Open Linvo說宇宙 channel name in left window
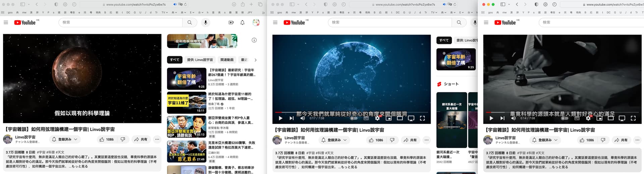 click(25, 137)
